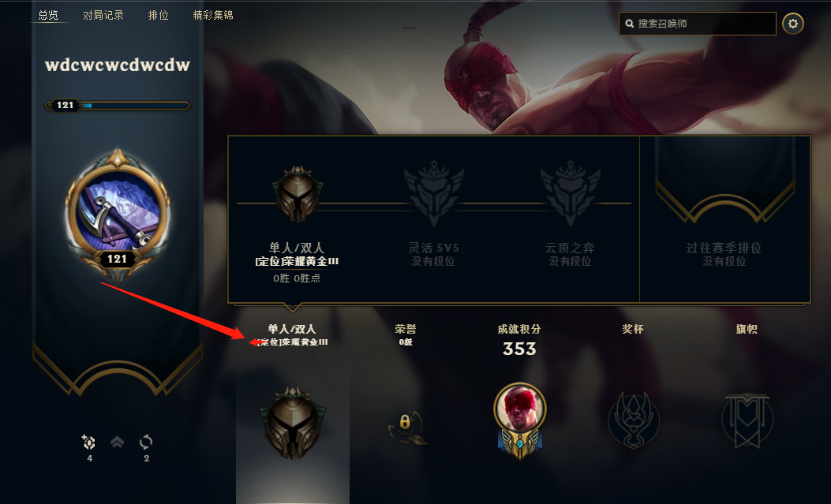Viewport: 831px width, 504px height.
Task: Select the 云顶之弈 rank emblem
Action: [571, 192]
